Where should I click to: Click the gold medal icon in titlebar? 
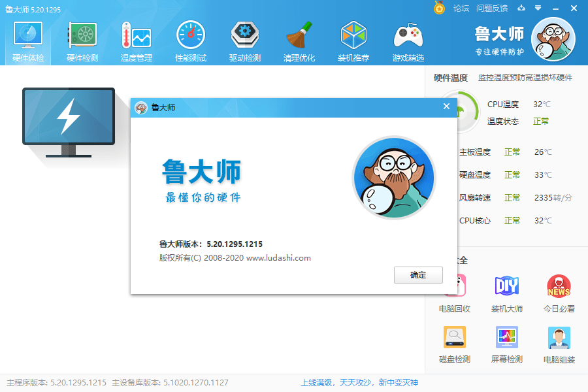tap(438, 8)
